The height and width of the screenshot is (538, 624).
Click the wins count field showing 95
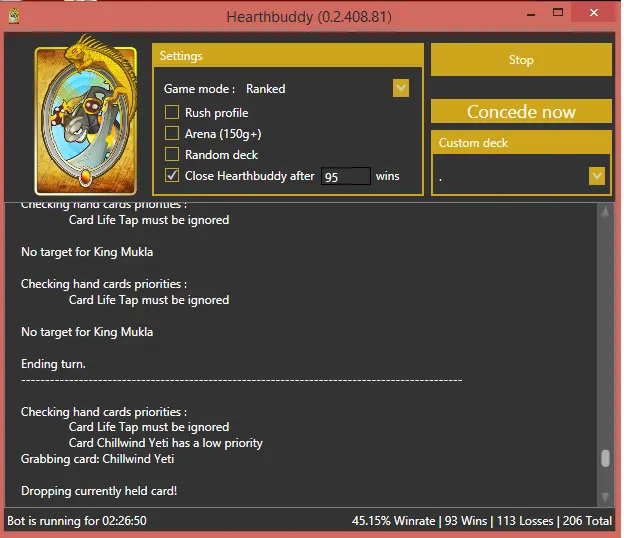pos(346,176)
